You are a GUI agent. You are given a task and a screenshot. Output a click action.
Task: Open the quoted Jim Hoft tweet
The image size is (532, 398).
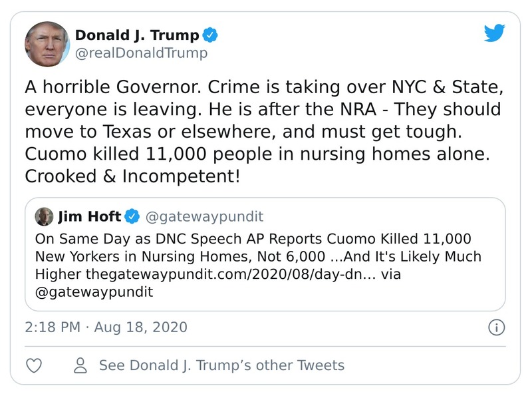click(266, 253)
